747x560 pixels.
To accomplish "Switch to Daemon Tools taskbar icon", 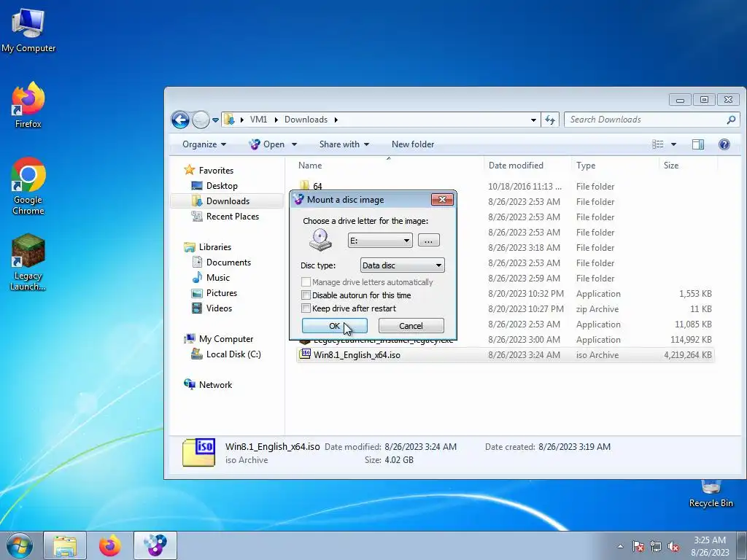I will click(155, 545).
